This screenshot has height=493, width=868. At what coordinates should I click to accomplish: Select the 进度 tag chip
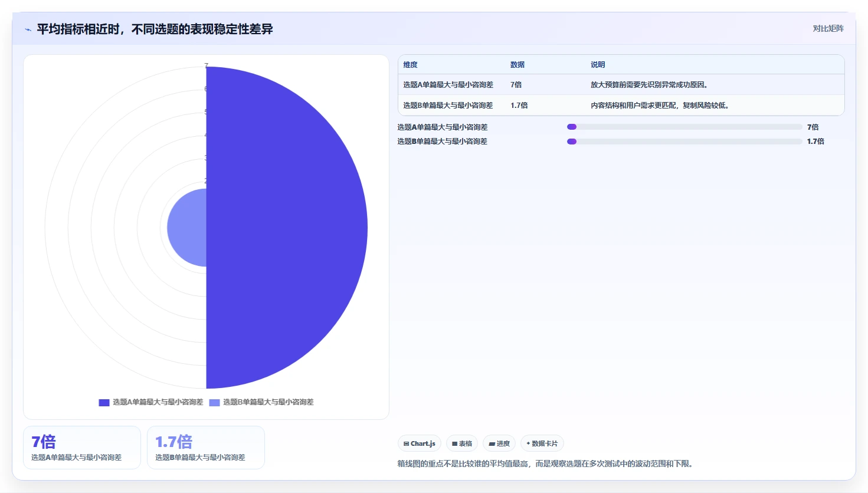pos(499,443)
